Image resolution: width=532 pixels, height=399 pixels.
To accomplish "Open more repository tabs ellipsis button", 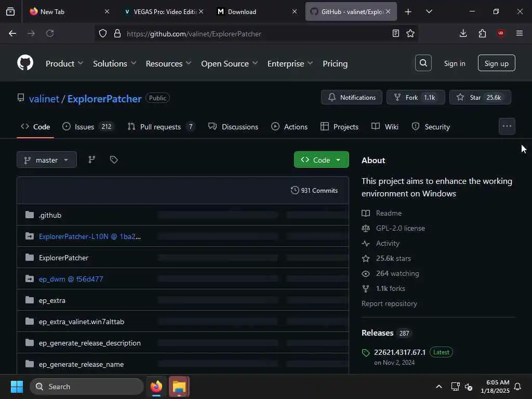I will [x=507, y=126].
